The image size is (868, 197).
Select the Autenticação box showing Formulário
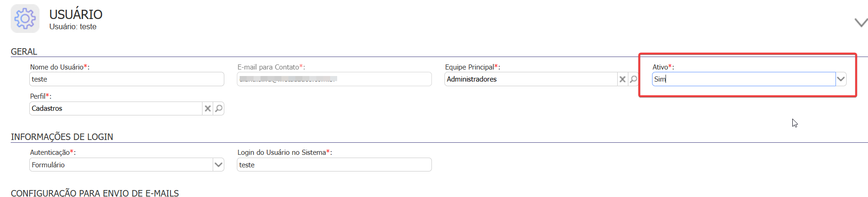[121, 165]
